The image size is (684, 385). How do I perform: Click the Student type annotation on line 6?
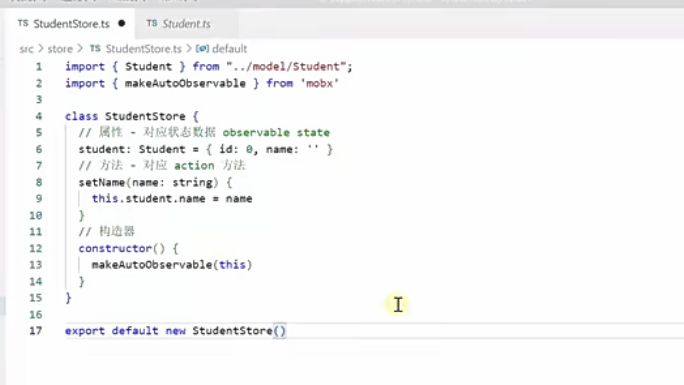[x=162, y=149]
